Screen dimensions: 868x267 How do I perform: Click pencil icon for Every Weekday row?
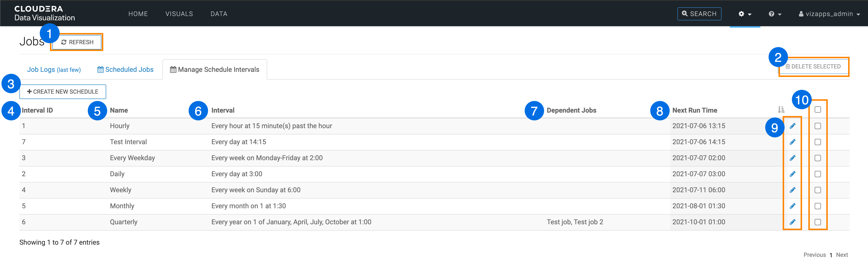(x=792, y=158)
